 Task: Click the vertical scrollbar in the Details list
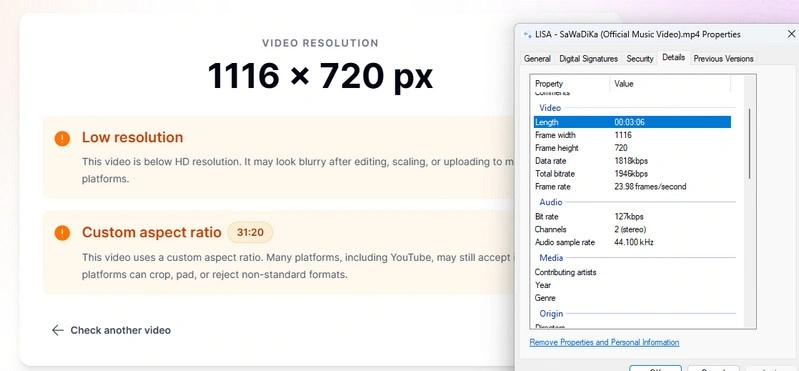tap(749, 143)
